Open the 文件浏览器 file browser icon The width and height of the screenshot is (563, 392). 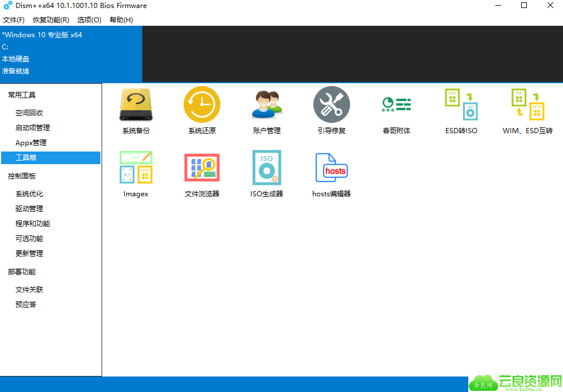tap(202, 167)
